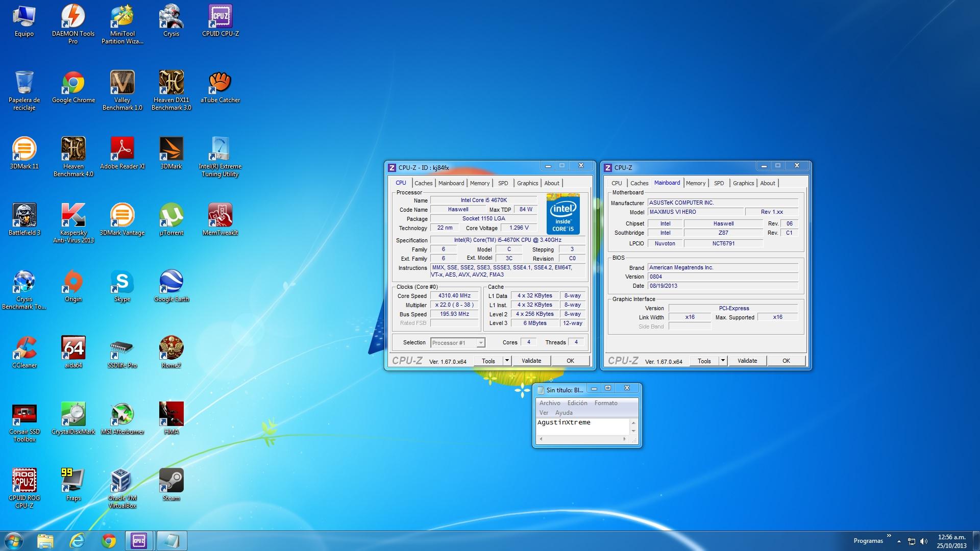Launch Skype from desktop
Image resolution: width=980 pixels, height=551 pixels.
point(122,287)
